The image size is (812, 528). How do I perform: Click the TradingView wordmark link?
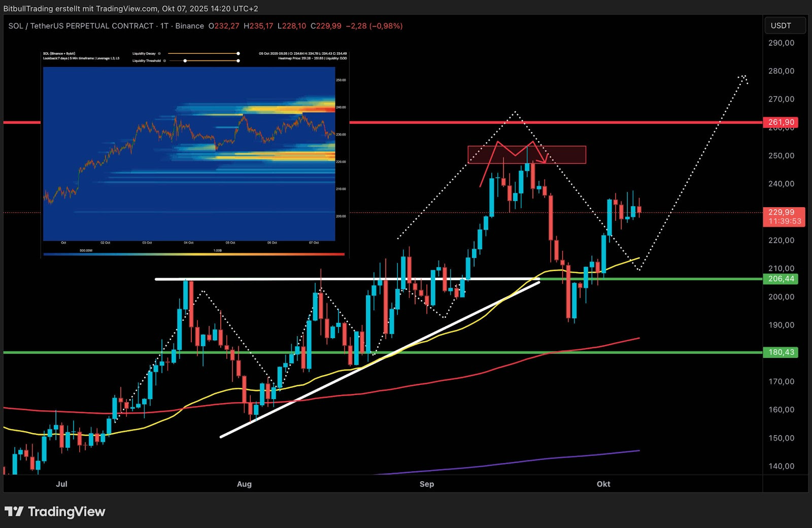[66, 511]
